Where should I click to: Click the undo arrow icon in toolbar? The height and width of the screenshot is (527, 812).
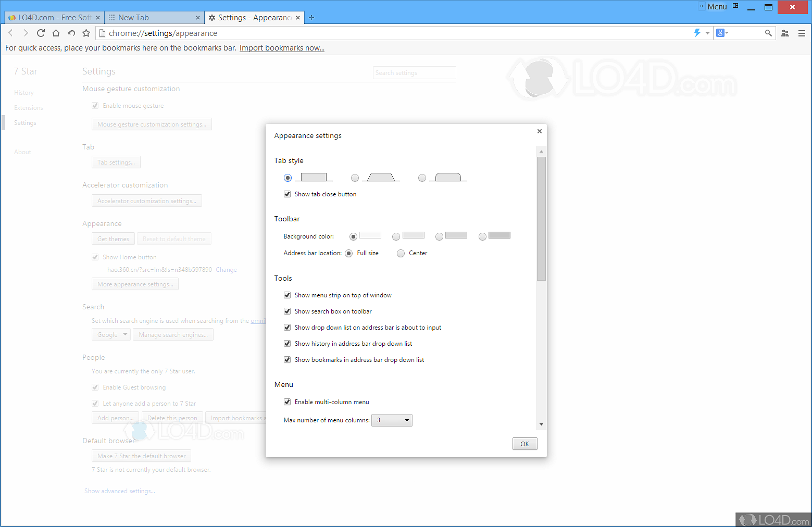coord(71,33)
